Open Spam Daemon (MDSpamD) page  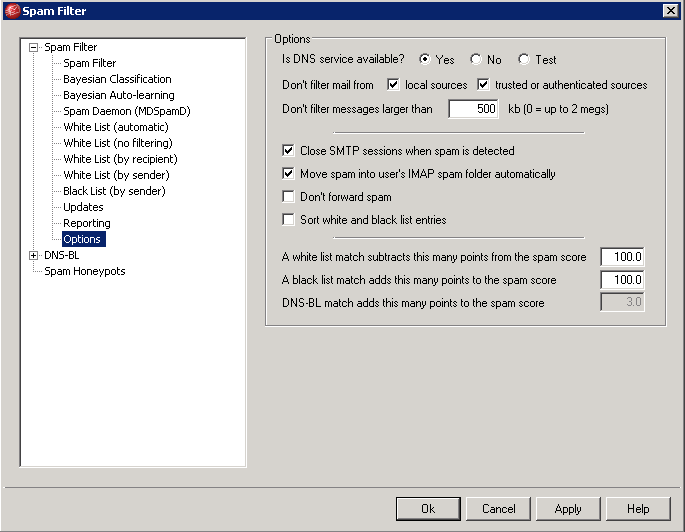coord(127,111)
